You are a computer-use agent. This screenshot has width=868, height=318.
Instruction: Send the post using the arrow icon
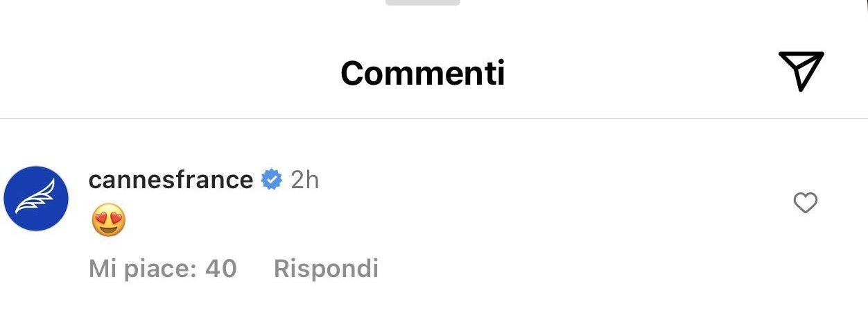tap(801, 71)
